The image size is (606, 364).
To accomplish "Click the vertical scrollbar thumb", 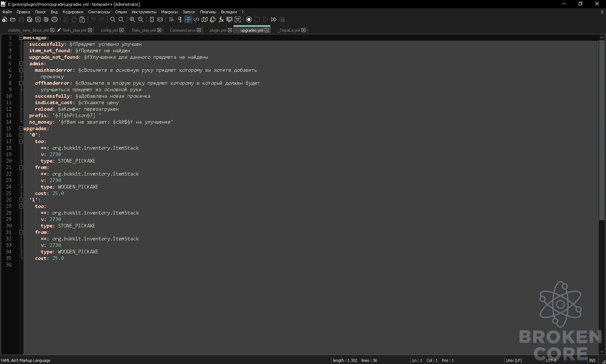I will pos(602,130).
